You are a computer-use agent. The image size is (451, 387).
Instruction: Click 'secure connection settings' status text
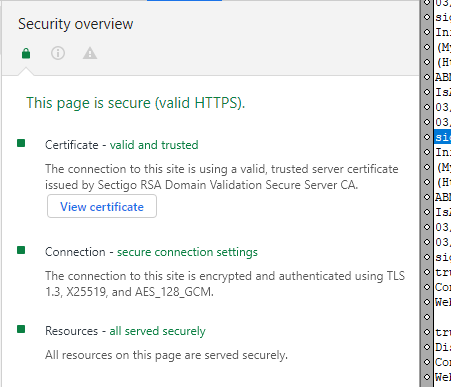[187, 252]
